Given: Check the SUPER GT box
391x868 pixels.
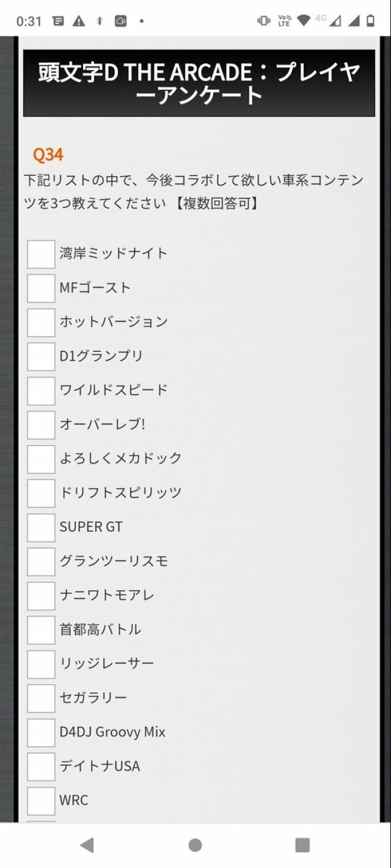Looking at the screenshot, I should tap(41, 528).
